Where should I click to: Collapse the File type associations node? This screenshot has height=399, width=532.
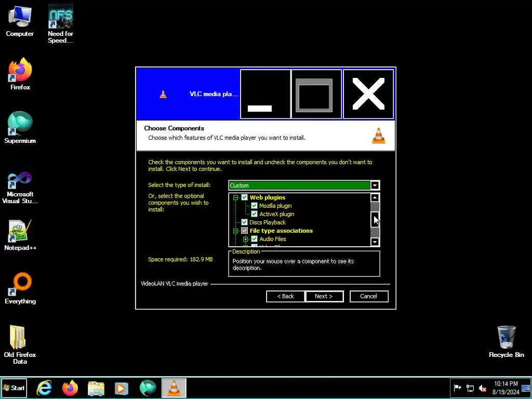235,231
